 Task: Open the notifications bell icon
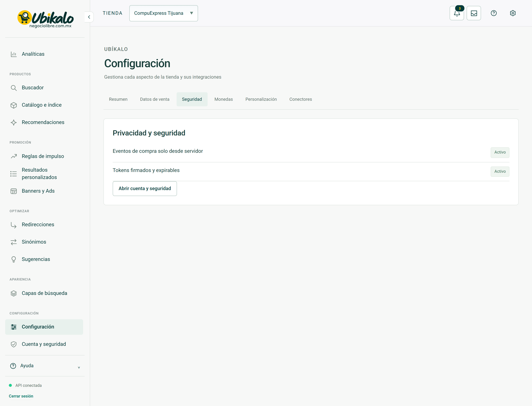point(456,13)
